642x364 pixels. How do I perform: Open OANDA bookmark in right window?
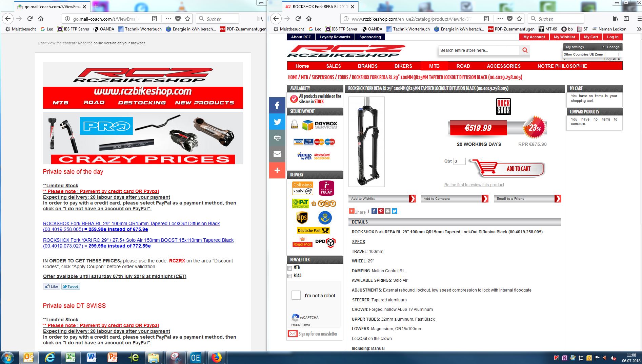372,29
